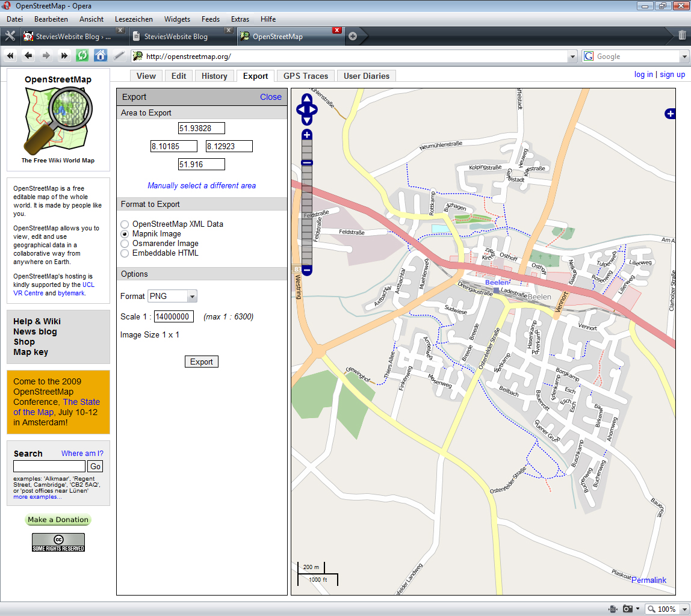The image size is (691, 616).
Task: Open the log in link
Action: point(643,75)
